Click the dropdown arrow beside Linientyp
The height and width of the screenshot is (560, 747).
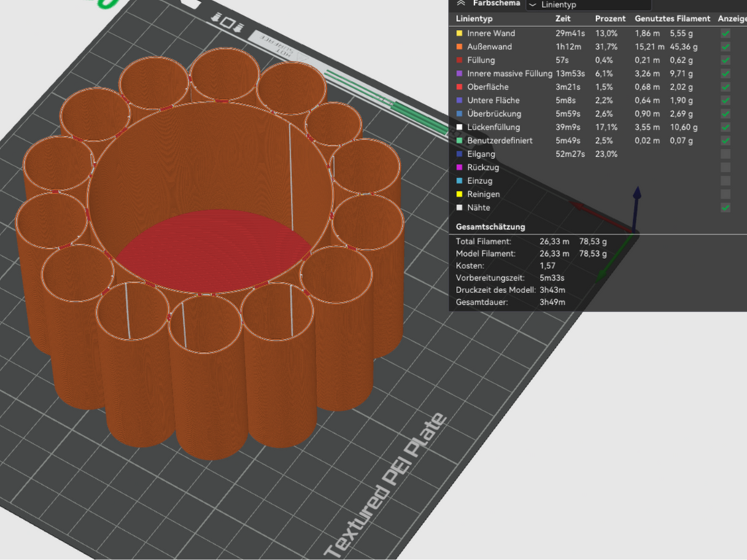[533, 5]
